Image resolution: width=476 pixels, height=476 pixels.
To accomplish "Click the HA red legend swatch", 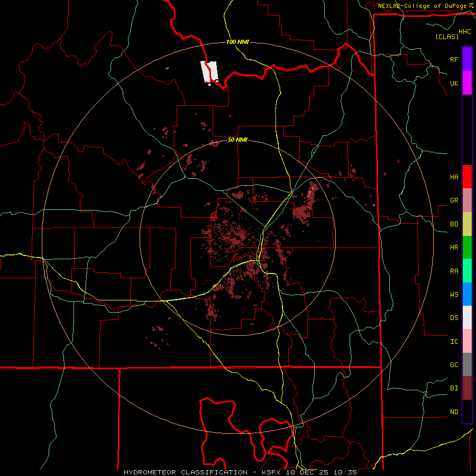I will pos(467,177).
